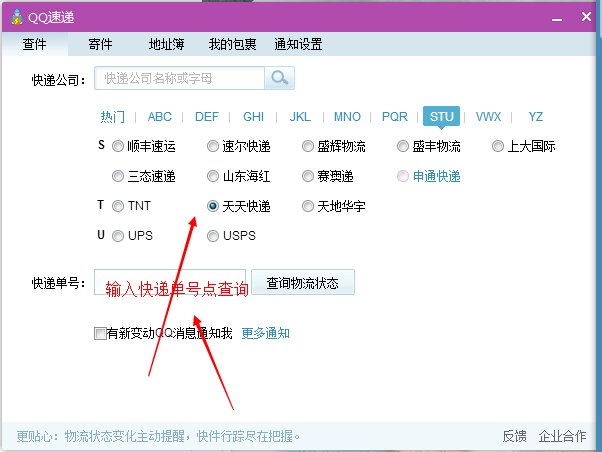Click the magnifier search icon button

pos(280,78)
